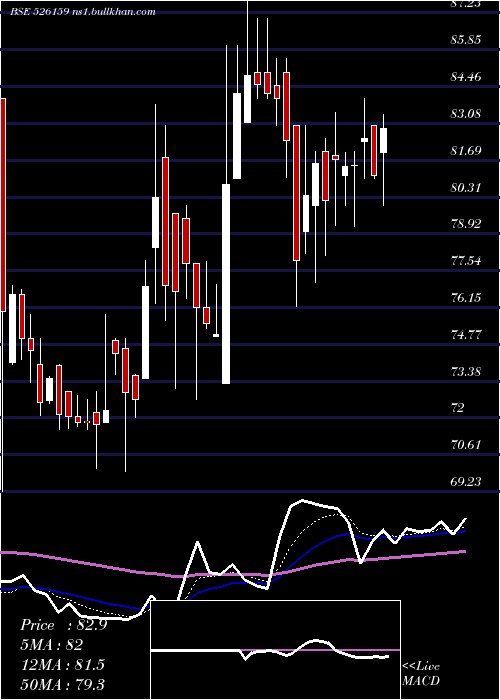This screenshot has width=500, height=700.
Task: Click the 5MA : 82 readout
Action: [52, 645]
